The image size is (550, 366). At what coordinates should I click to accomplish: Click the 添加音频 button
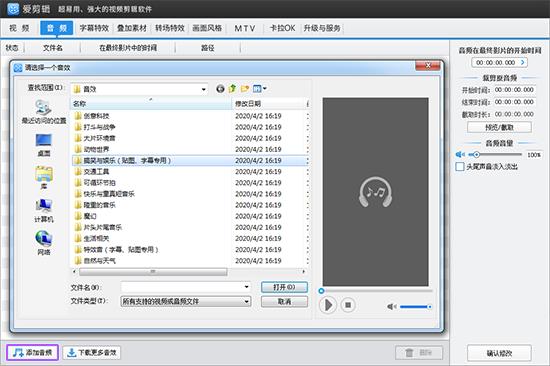click(33, 352)
